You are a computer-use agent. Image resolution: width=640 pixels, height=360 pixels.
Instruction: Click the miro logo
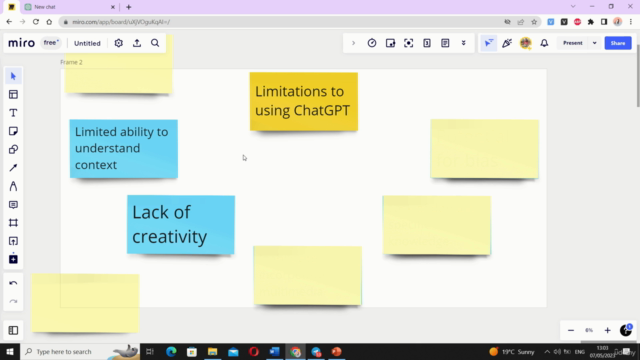(x=21, y=43)
